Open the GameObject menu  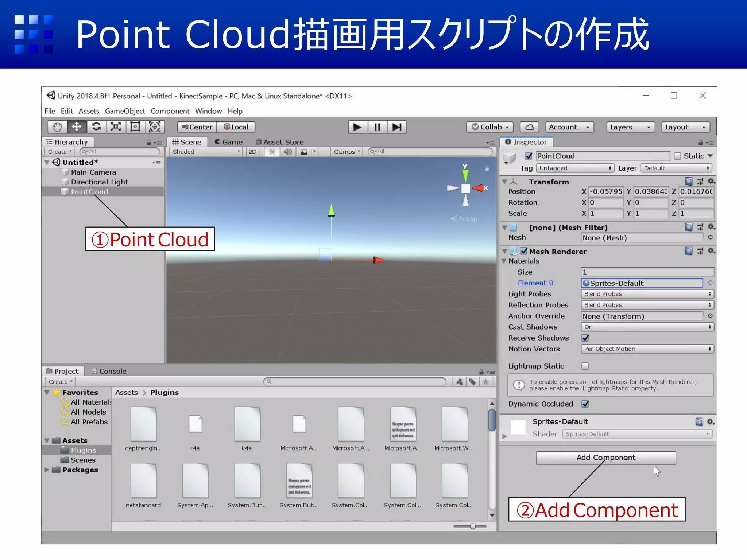tap(125, 111)
